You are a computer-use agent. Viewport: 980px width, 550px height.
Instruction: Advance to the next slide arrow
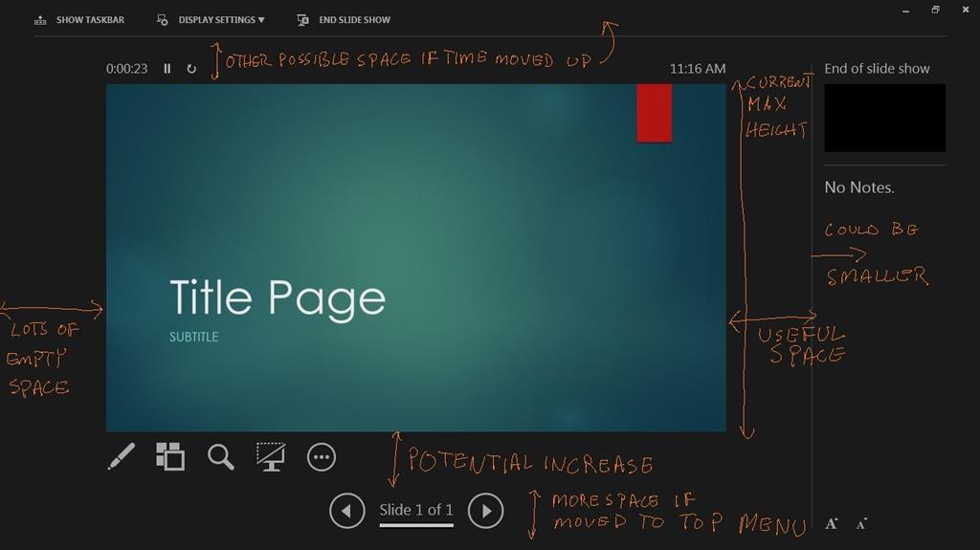pos(485,511)
